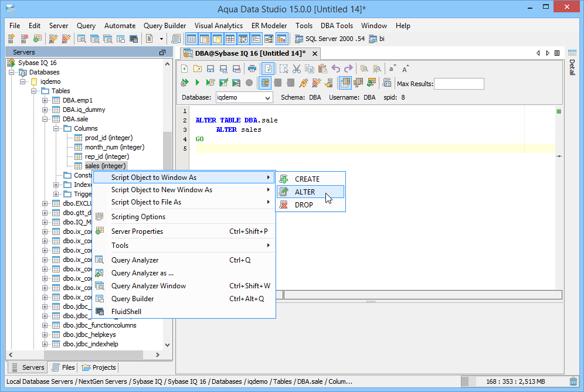The width and height of the screenshot is (584, 392).
Task: Expand the DBA.iq_dummy table node
Action: pyautogui.click(x=45, y=110)
